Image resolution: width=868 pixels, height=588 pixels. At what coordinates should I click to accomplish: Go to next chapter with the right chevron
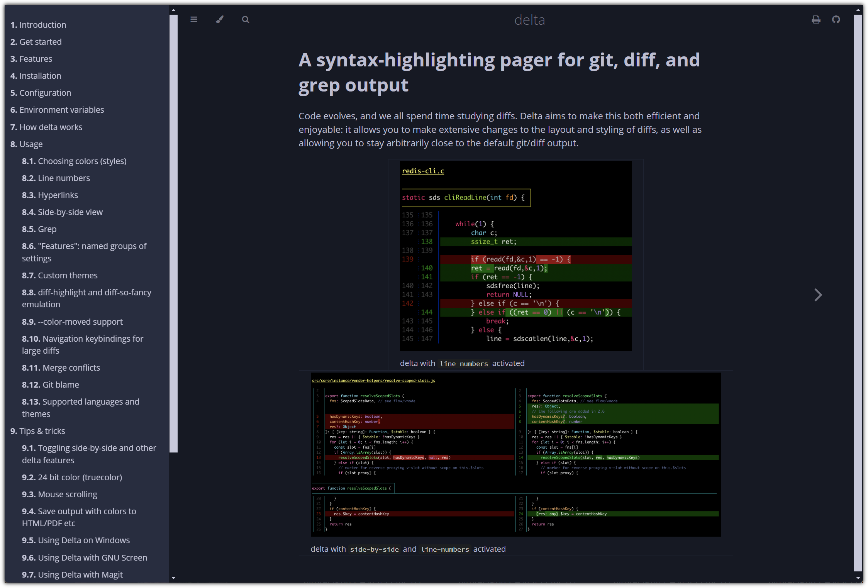(818, 295)
